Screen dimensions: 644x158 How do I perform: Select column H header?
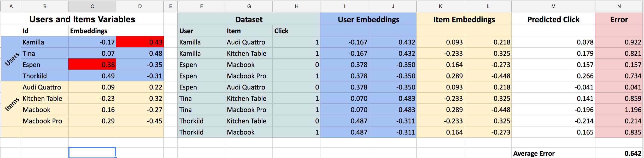(296, 6)
